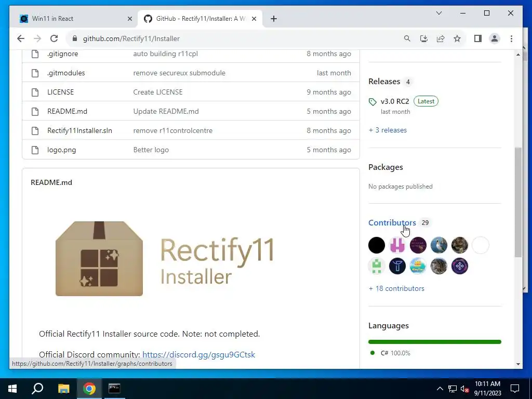Share this page icon in address bar

441,38
